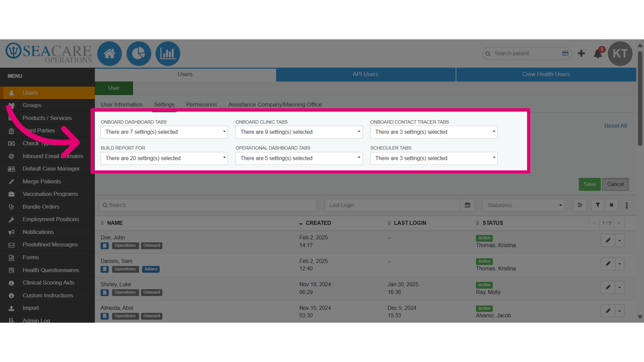Clear filters with the X icon
The width and height of the screenshot is (644, 362).
pyautogui.click(x=611, y=205)
